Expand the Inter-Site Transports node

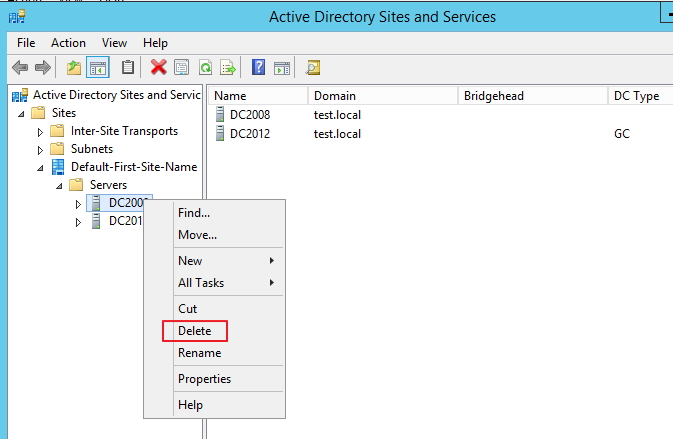point(40,132)
